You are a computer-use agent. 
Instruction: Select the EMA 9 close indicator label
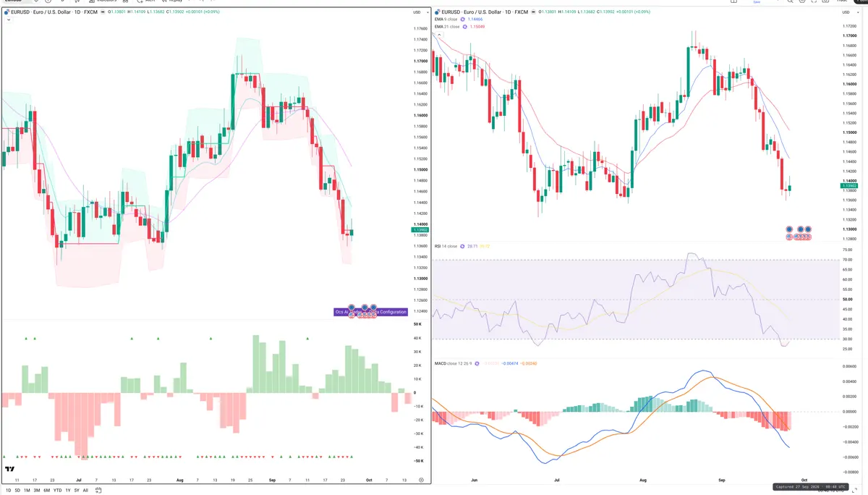coord(446,20)
